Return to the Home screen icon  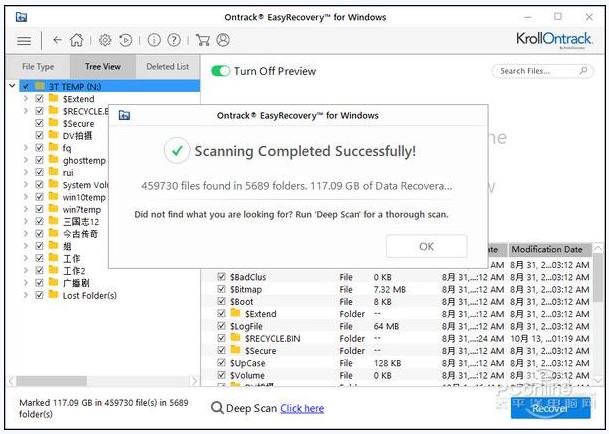point(77,40)
